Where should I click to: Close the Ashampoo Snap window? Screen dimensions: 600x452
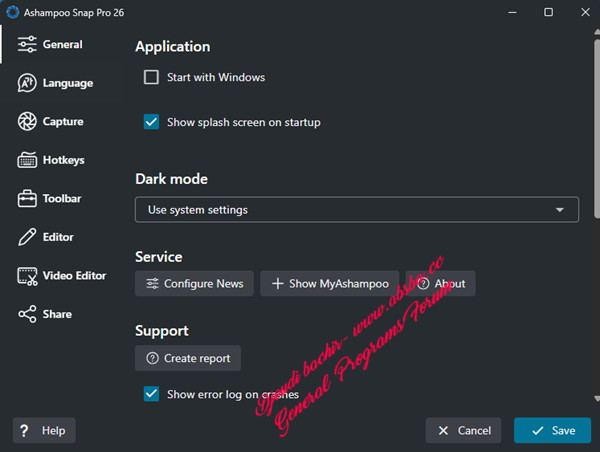point(585,12)
